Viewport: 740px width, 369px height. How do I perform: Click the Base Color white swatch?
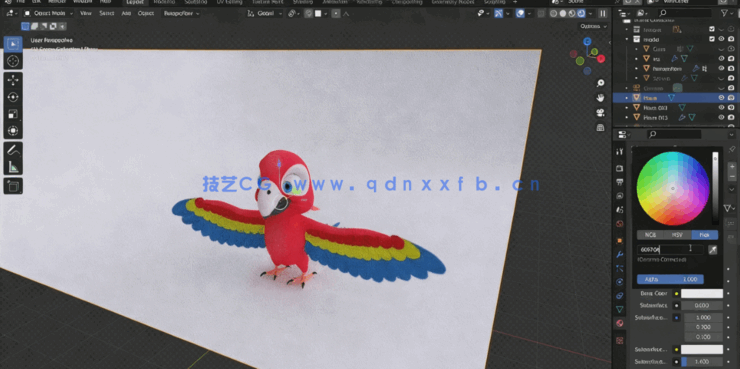coord(702,294)
